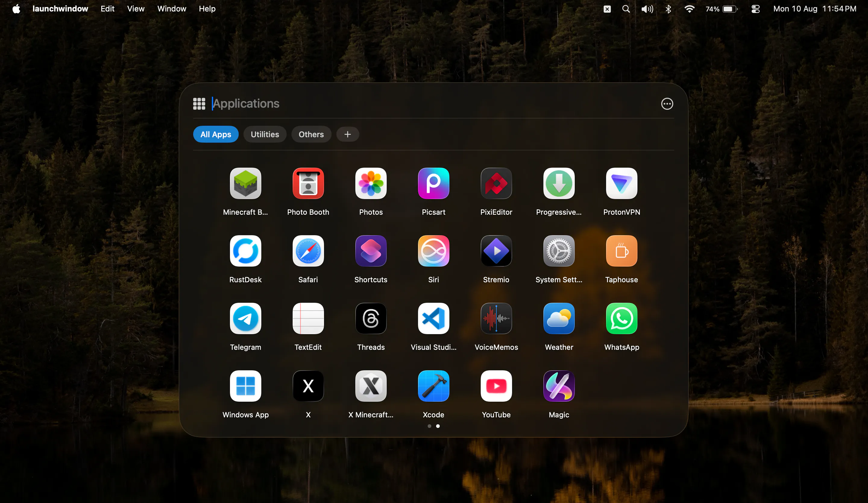The width and height of the screenshot is (868, 503).
Task: Open Windows App
Action: click(245, 386)
